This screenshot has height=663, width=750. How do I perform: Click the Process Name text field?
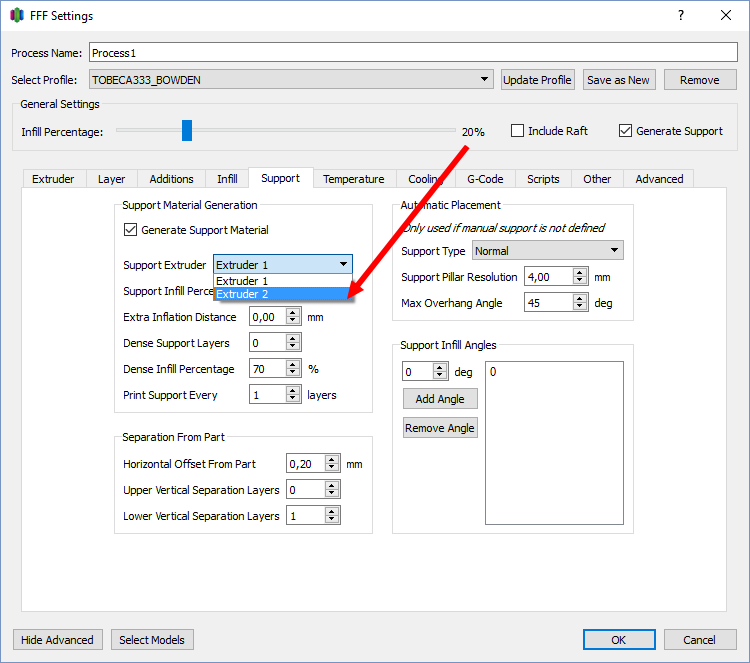pyautogui.click(x=412, y=52)
